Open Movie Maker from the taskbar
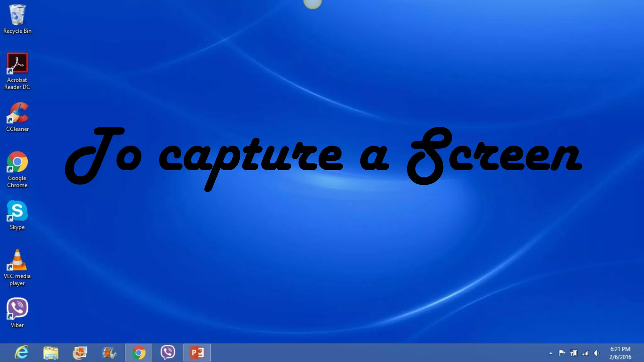Screen dimensions: 644x362 (109, 353)
